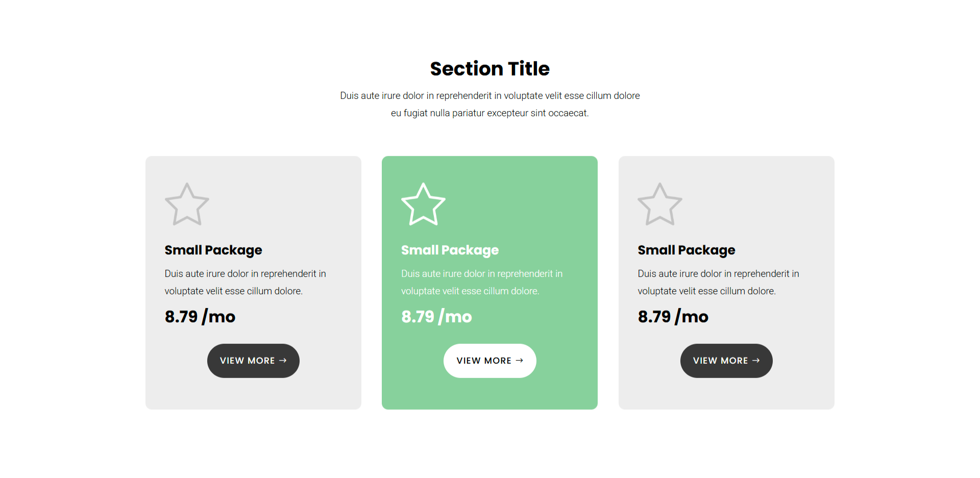980x478 pixels.
Task: Click the arrow icon in the left View More button
Action: [283, 361]
